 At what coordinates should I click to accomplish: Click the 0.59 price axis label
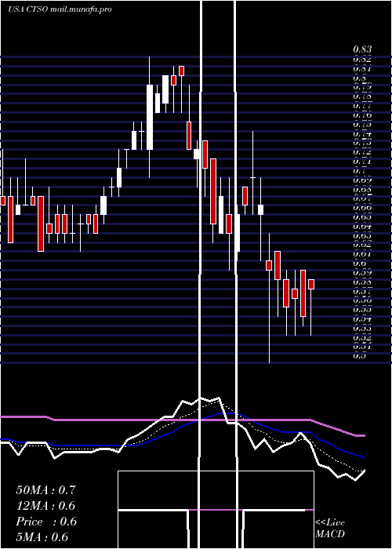[x=362, y=273]
